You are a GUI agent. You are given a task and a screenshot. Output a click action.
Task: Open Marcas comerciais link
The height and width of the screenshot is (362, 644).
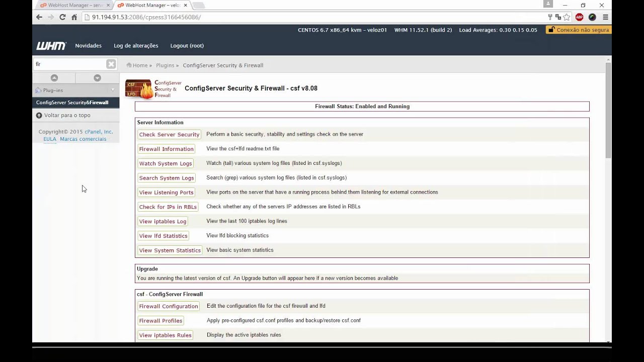[83, 139]
